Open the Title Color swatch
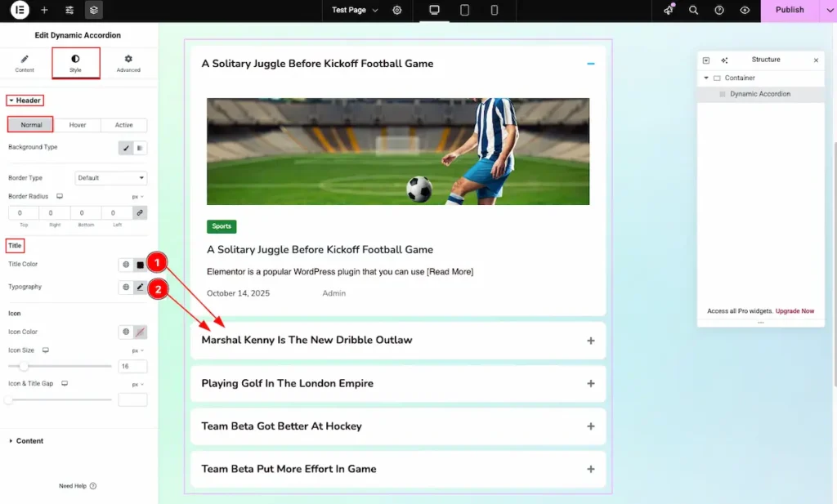Viewport: 837px width, 504px height. (x=140, y=265)
